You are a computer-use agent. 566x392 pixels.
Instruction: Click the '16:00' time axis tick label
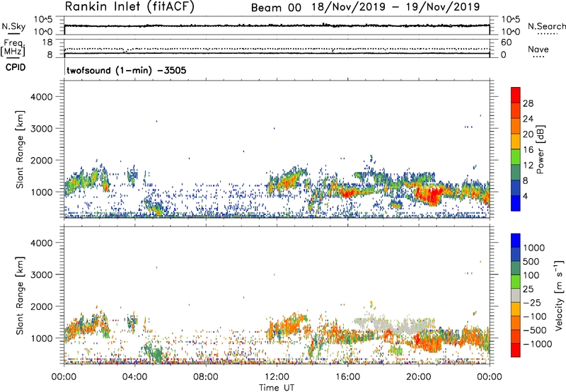coord(347,377)
